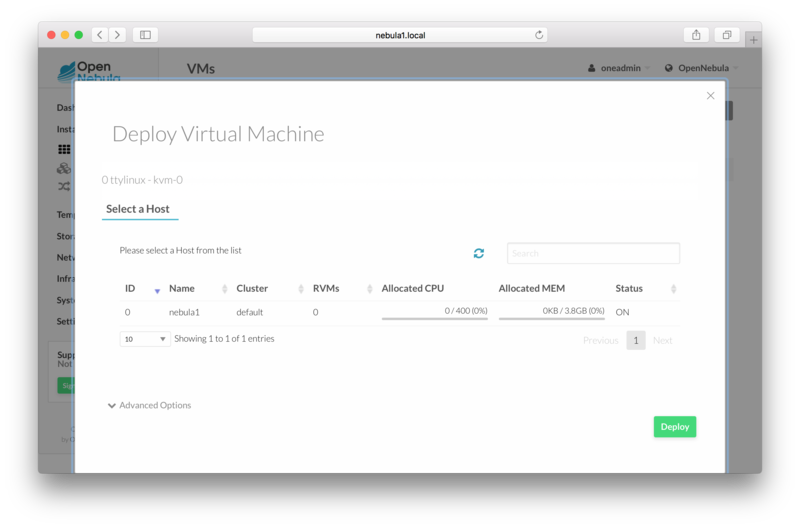800x528 pixels.
Task: Sort hosts table by Name column
Action: 197,289
